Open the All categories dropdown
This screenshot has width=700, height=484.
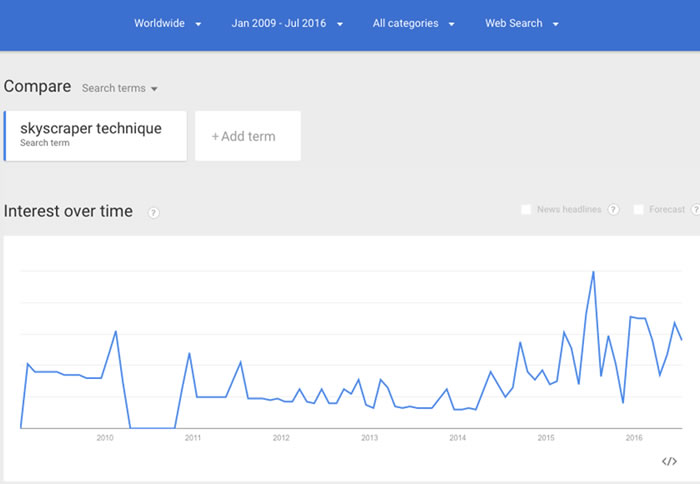413,24
